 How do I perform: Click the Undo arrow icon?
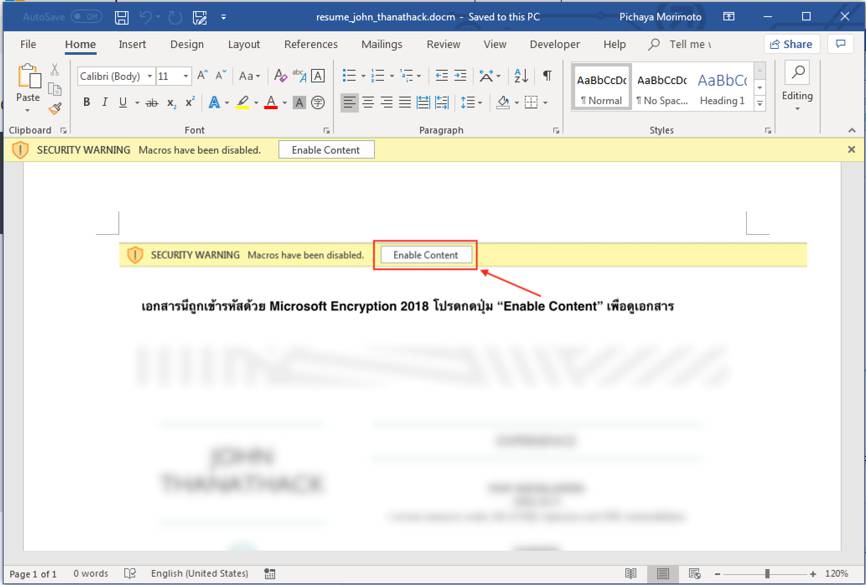coord(146,17)
